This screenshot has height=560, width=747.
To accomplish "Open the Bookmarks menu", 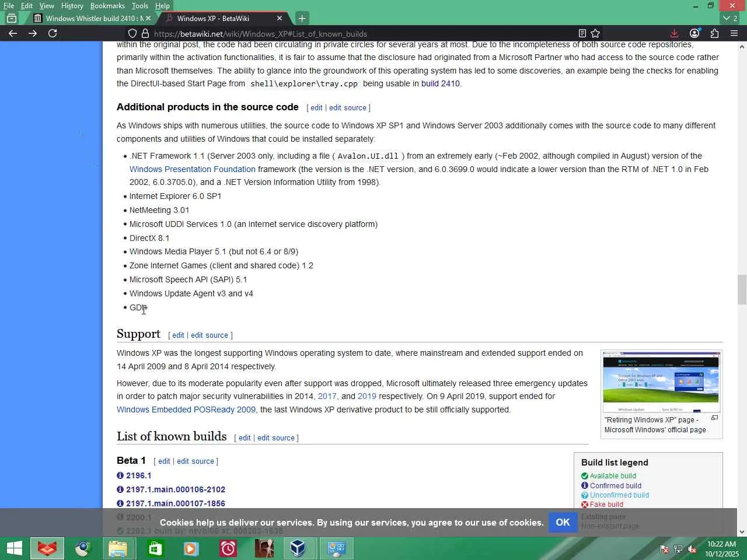I will [107, 6].
